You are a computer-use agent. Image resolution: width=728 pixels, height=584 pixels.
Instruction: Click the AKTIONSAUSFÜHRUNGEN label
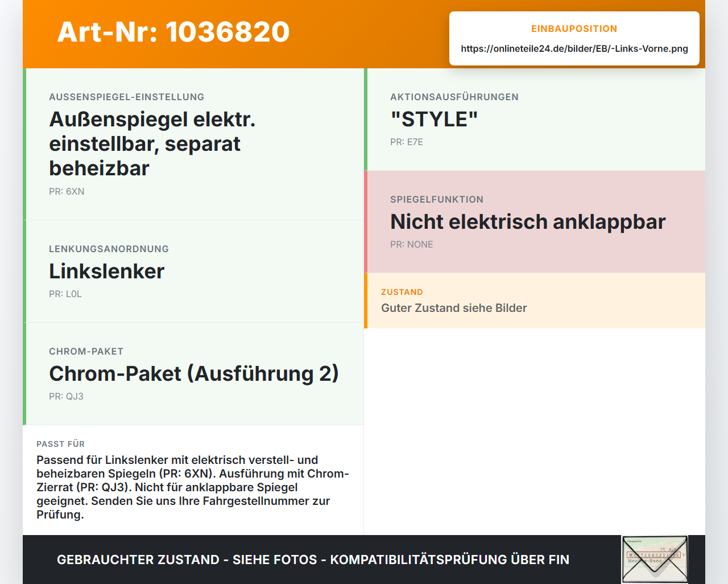pos(454,97)
